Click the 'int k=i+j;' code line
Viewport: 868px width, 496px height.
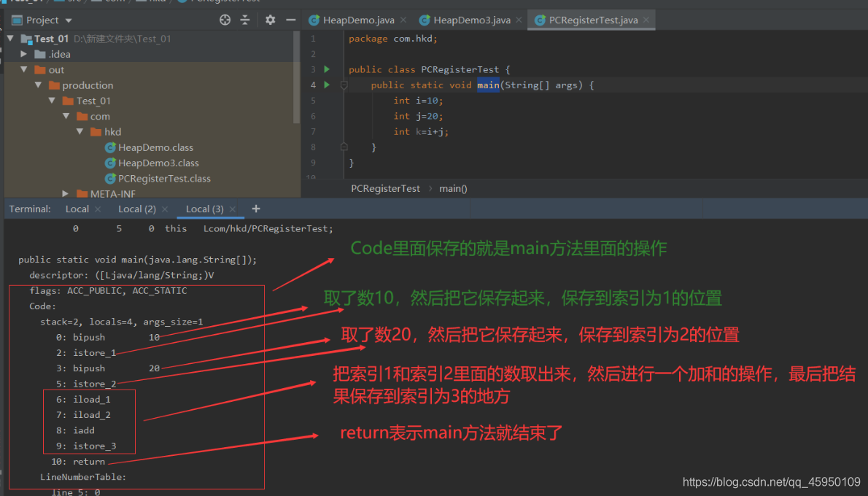[x=421, y=131]
